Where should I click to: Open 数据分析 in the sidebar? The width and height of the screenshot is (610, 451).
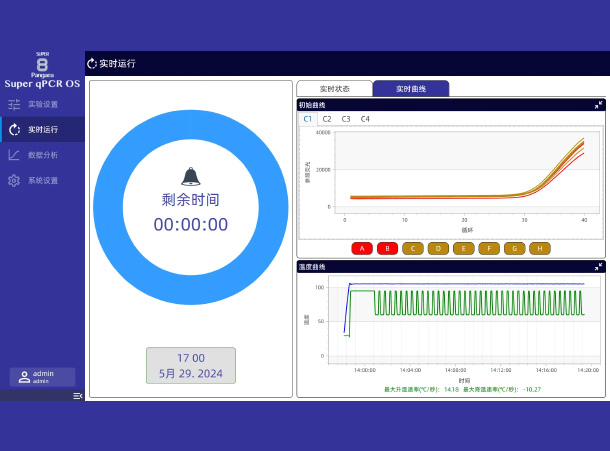point(42,155)
